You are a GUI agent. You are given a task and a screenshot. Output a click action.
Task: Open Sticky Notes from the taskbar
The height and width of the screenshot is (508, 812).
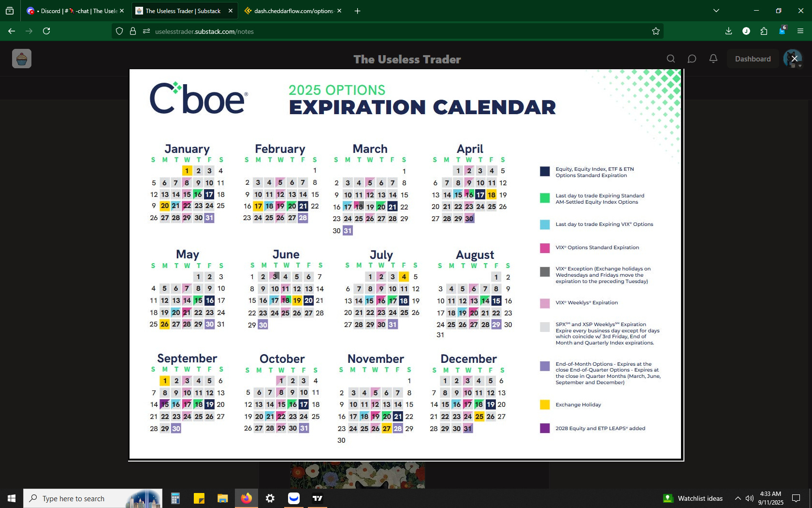199,498
